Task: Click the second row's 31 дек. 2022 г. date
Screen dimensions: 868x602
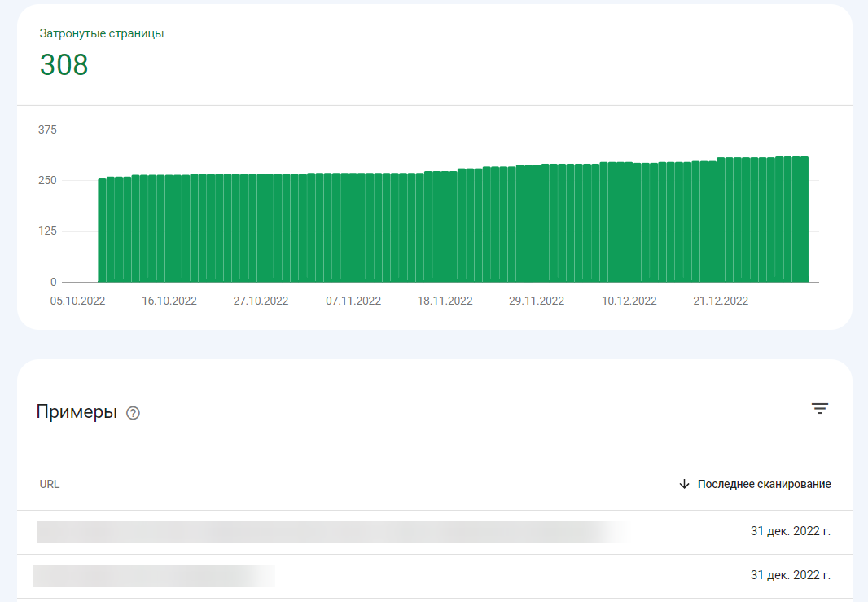Action: pyautogui.click(x=791, y=575)
